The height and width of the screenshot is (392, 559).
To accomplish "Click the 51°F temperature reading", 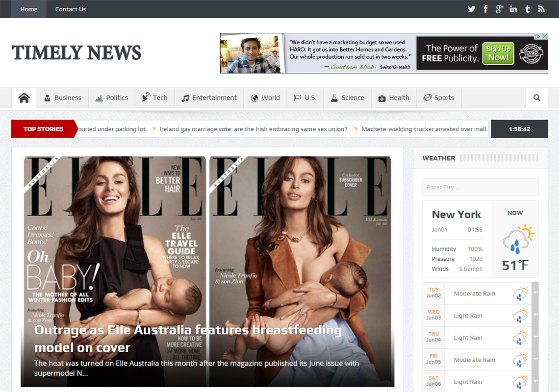I will [x=515, y=265].
